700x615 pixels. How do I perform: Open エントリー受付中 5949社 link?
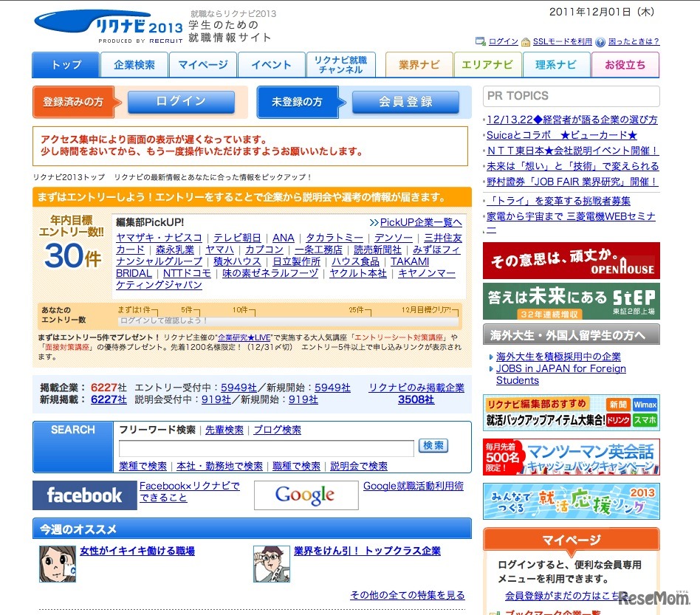point(239,388)
